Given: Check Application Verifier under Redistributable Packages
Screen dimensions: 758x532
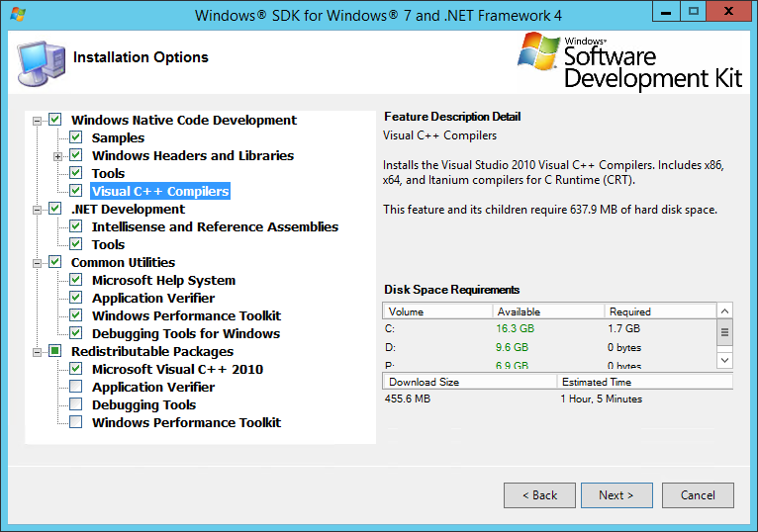Looking at the screenshot, I should 76,387.
